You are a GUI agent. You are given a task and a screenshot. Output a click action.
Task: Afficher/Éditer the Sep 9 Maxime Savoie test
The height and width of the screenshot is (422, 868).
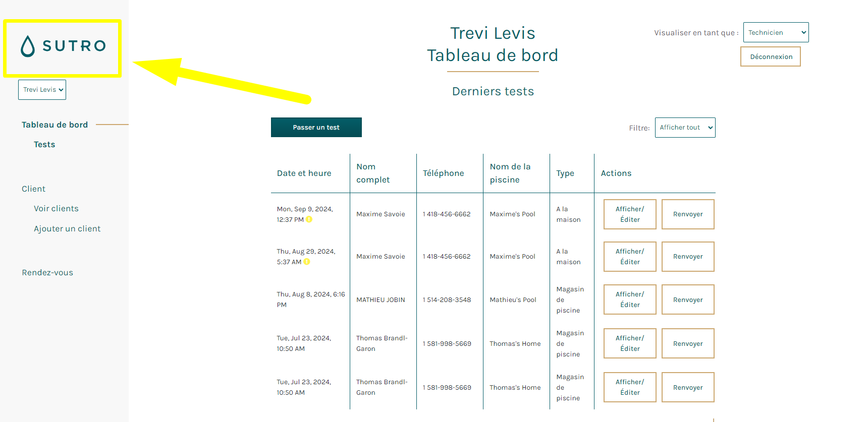pyautogui.click(x=630, y=214)
